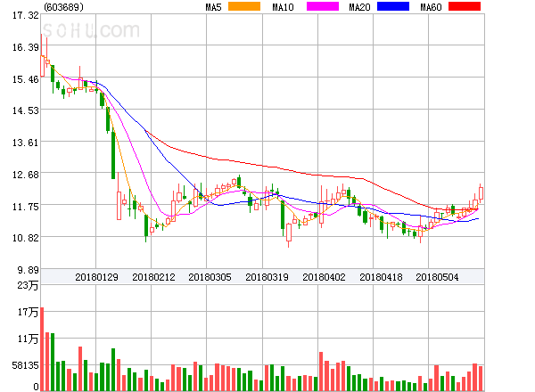
Task: Click the 23万 volume axis label
Action: point(28,285)
